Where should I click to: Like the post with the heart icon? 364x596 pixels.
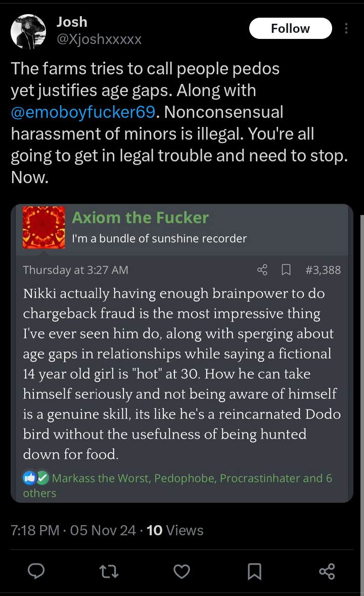click(x=181, y=571)
